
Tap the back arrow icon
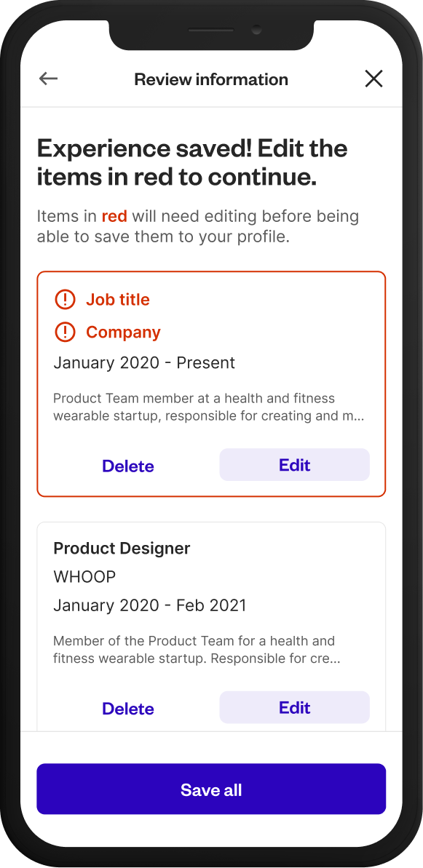pos(47,79)
